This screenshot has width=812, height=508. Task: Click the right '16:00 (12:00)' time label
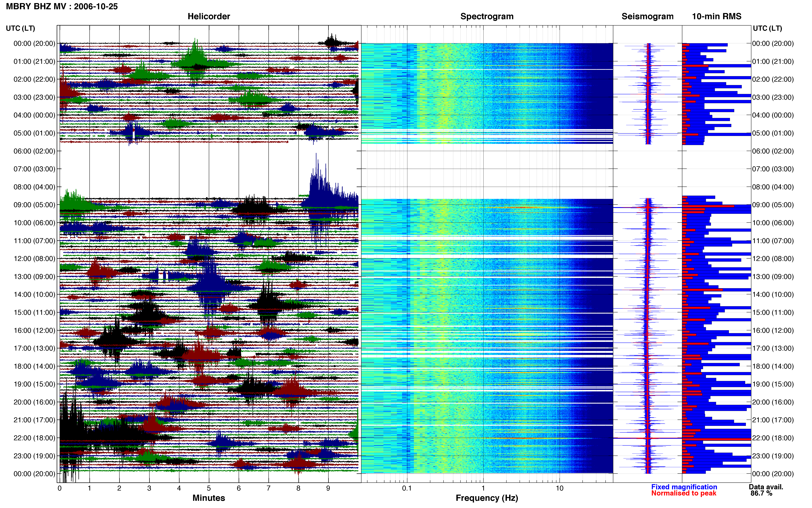773,330
